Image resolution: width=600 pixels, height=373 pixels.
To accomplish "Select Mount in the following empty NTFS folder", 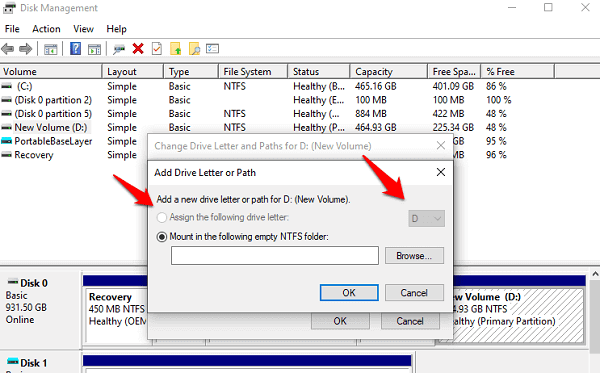I will coord(162,237).
